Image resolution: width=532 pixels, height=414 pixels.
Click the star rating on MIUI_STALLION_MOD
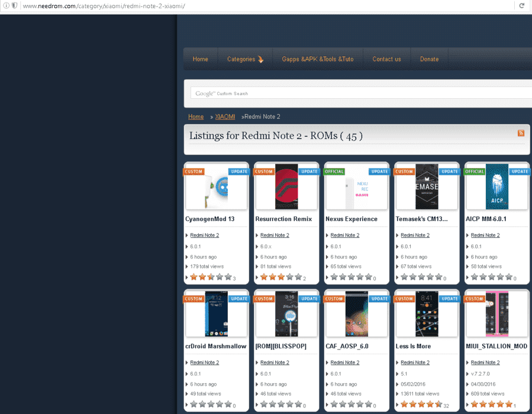tap(492, 404)
